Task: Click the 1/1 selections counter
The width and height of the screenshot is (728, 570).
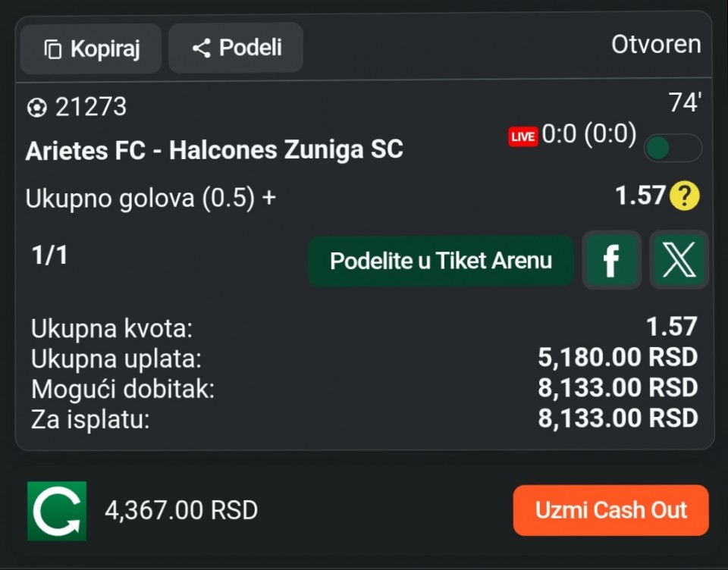Action: click(50, 255)
